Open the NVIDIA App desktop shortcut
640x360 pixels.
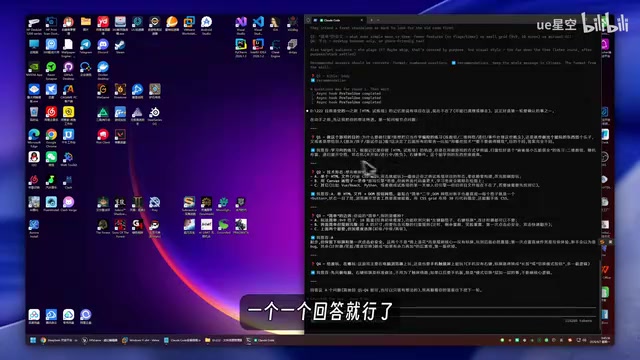point(34,69)
